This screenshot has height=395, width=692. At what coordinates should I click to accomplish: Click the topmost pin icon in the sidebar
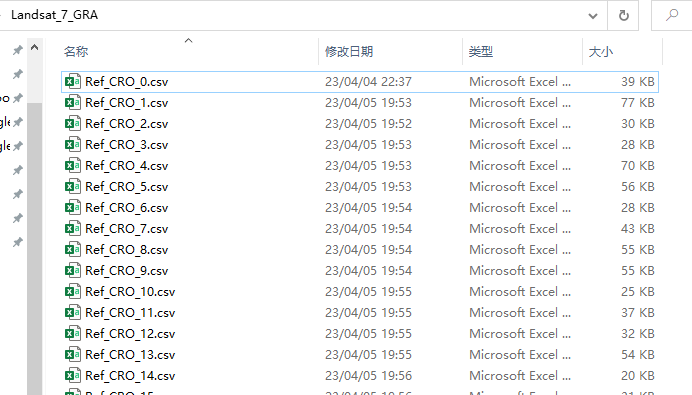pyautogui.click(x=18, y=50)
